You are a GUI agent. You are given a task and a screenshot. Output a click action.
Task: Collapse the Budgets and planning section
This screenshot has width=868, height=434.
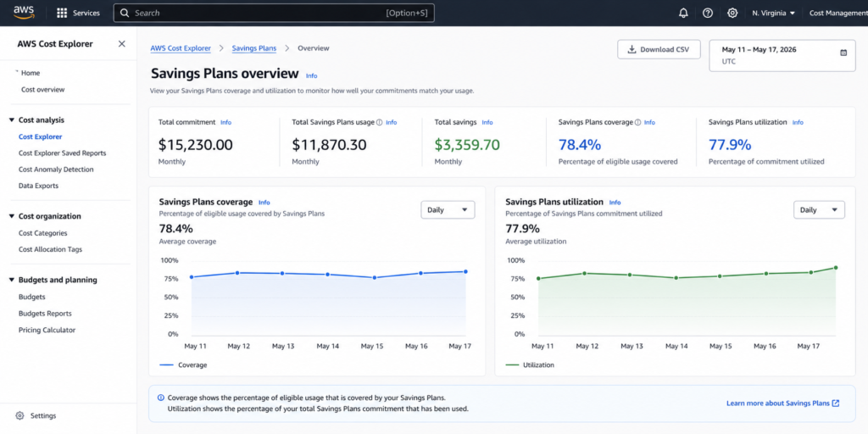pos(12,280)
